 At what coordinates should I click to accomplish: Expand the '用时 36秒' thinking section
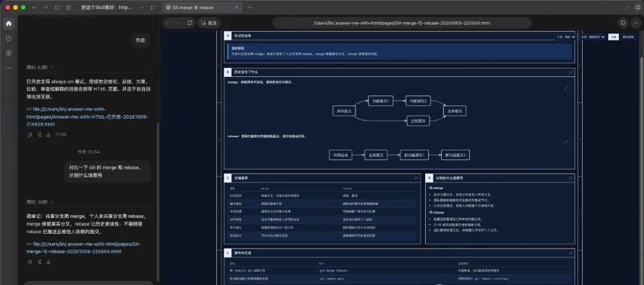click(40, 202)
